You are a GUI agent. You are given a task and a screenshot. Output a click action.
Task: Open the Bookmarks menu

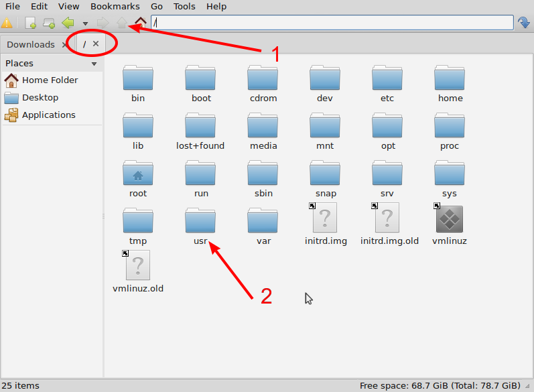click(115, 7)
